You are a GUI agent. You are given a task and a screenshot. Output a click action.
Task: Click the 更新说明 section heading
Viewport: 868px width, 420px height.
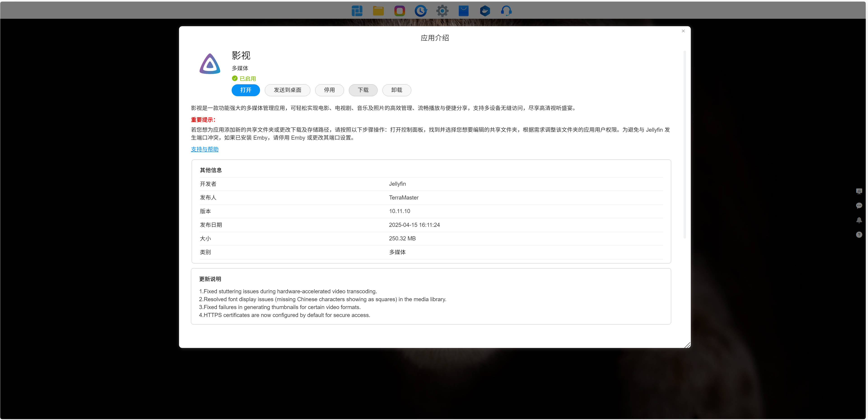[210, 279]
